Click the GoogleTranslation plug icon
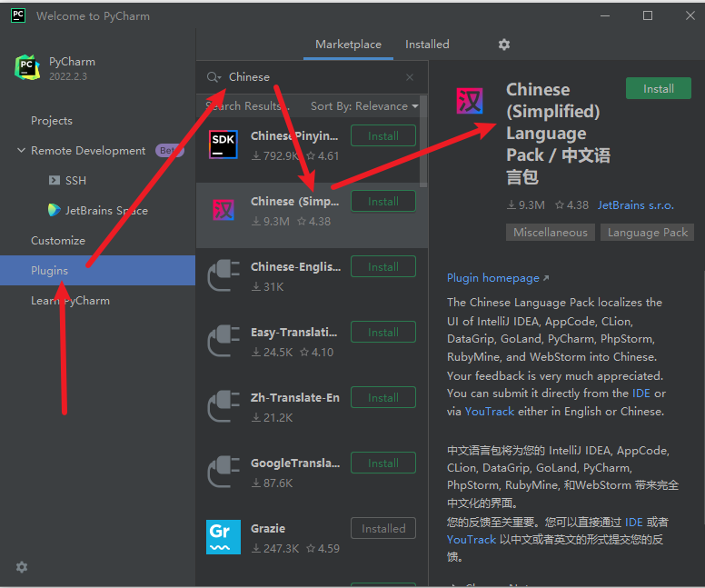This screenshot has width=705, height=588. point(223,472)
